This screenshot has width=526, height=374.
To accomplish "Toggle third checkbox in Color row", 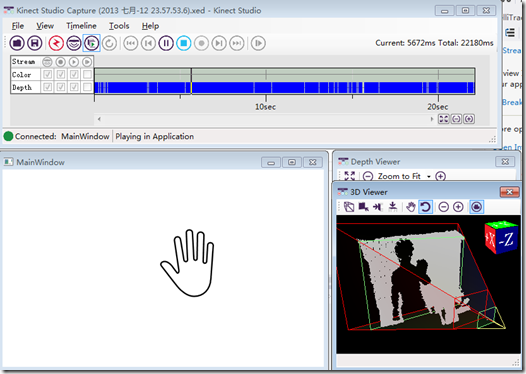I will [x=74, y=74].
